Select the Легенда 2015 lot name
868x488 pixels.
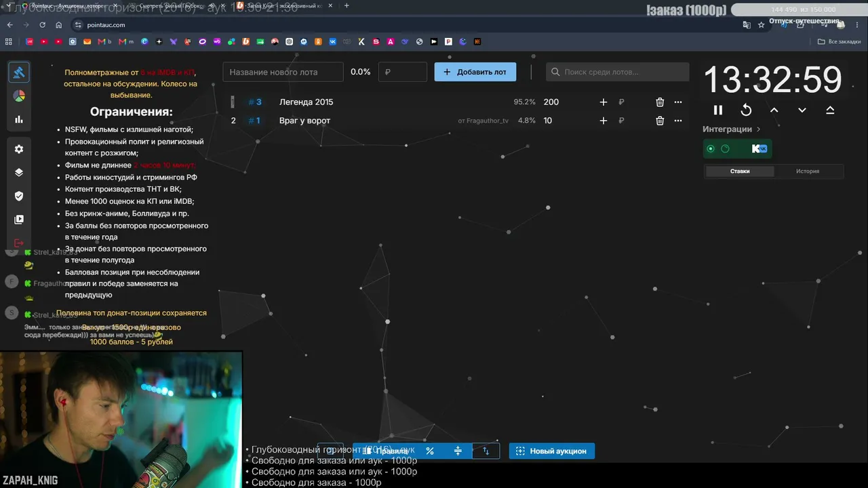pyautogui.click(x=306, y=102)
